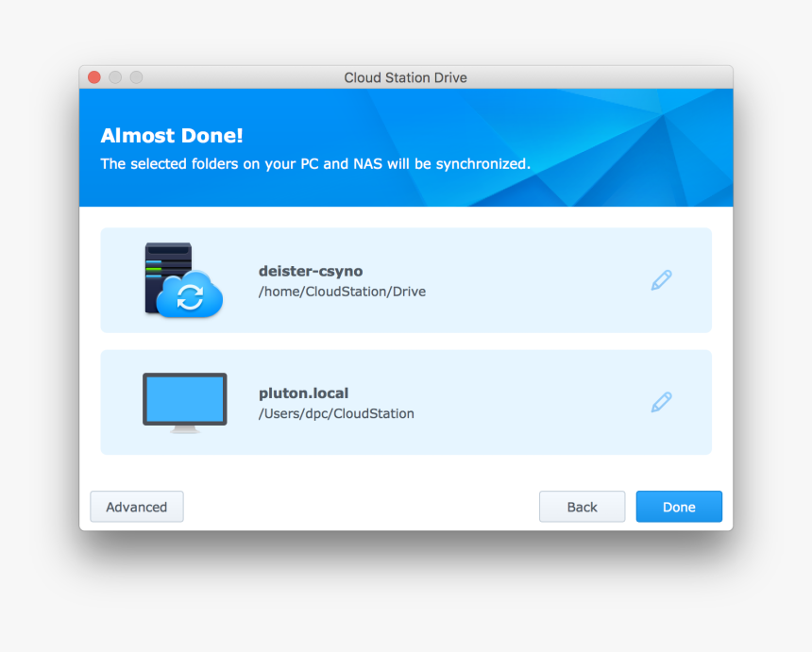Screen dimensions: 812x652
Task: Click the NAS cloud sync icon
Action: (184, 280)
